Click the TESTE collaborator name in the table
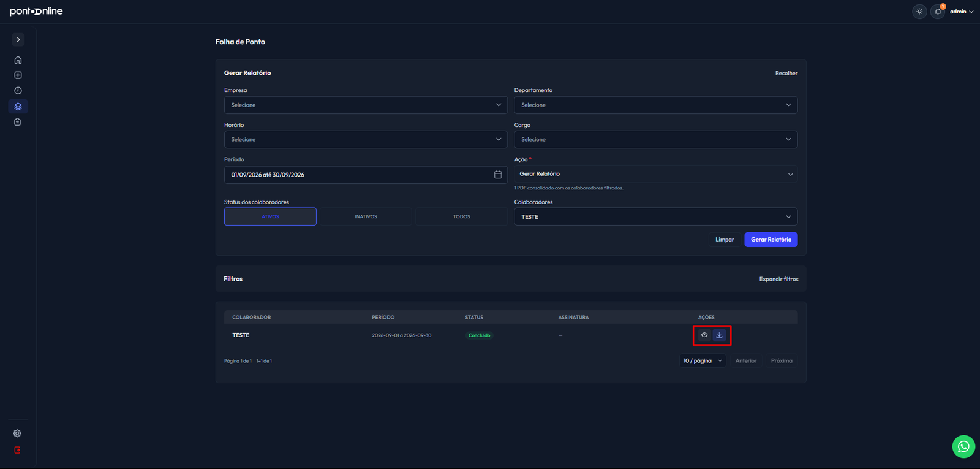 [241, 335]
